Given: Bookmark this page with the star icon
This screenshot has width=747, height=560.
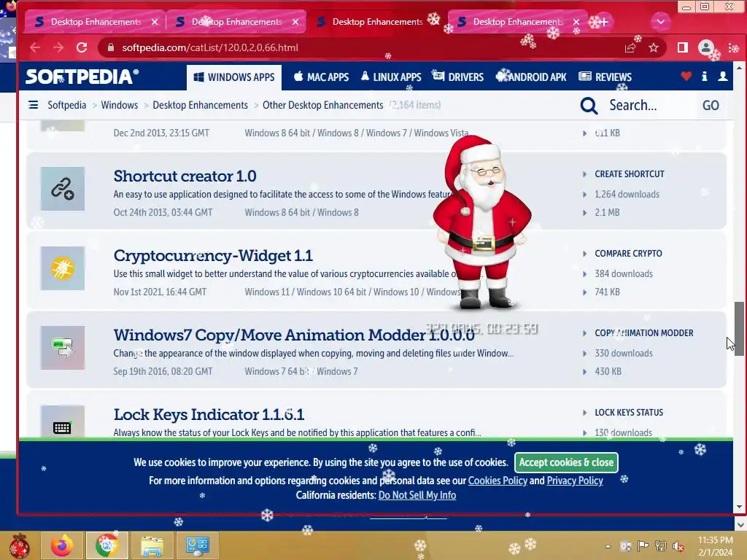Looking at the screenshot, I should (654, 47).
